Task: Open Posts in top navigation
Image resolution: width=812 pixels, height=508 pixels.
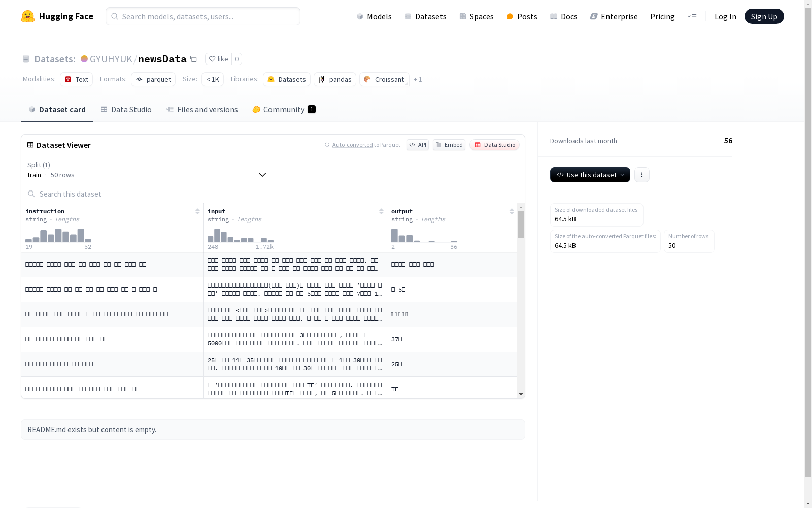Action: (x=522, y=16)
